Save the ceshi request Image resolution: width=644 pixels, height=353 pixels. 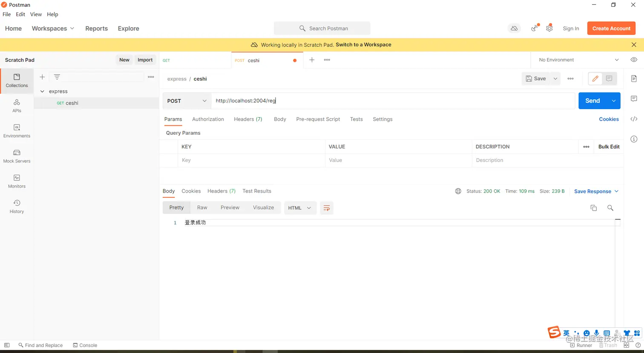(x=536, y=78)
